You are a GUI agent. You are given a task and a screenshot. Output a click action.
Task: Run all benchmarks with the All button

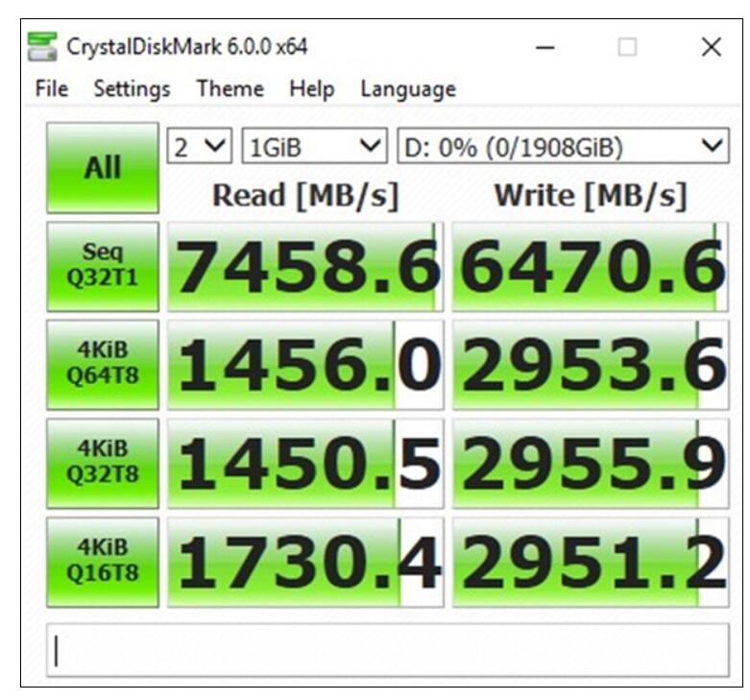[x=103, y=168]
